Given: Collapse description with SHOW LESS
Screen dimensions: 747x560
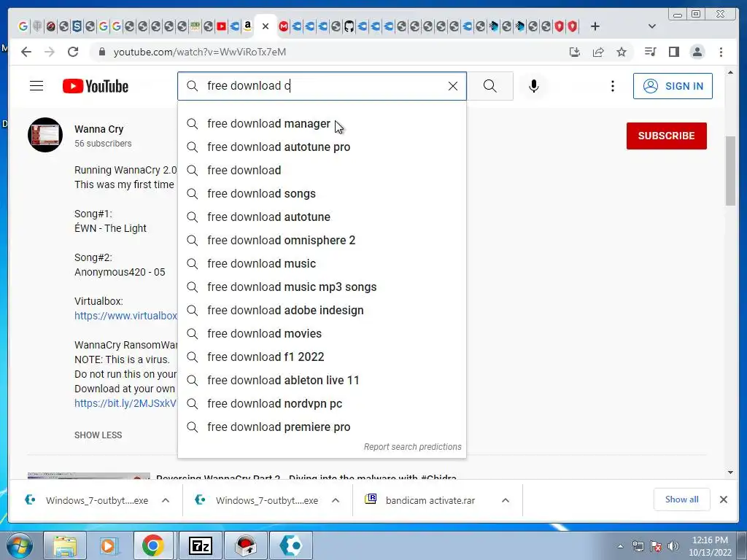Looking at the screenshot, I should pyautogui.click(x=98, y=435).
